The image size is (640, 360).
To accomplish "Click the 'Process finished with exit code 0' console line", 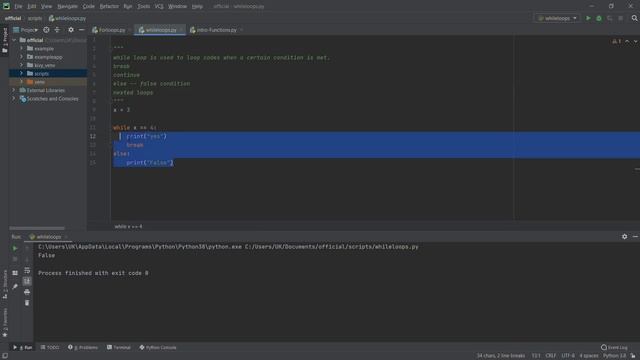I will [x=93, y=273].
